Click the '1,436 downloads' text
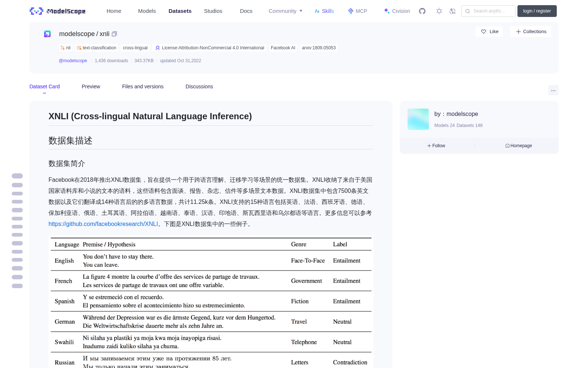 point(111,61)
